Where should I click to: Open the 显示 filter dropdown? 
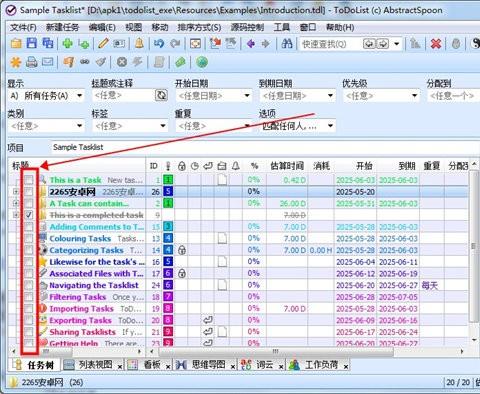[x=80, y=96]
